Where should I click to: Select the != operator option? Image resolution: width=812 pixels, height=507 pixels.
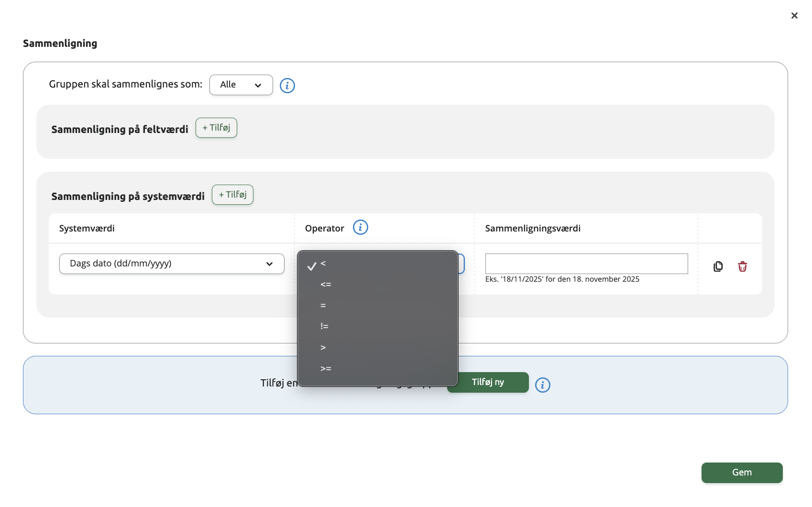coord(378,327)
